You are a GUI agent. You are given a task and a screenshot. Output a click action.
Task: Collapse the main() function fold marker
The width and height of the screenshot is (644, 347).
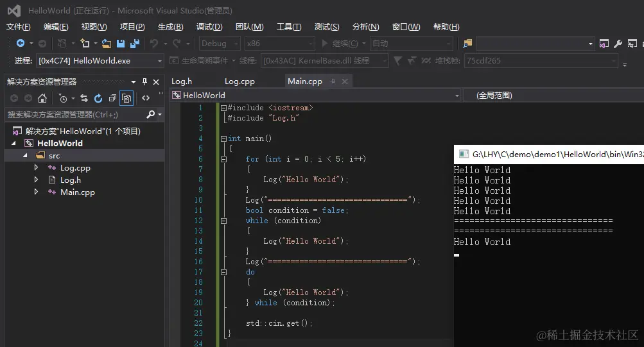coord(223,139)
